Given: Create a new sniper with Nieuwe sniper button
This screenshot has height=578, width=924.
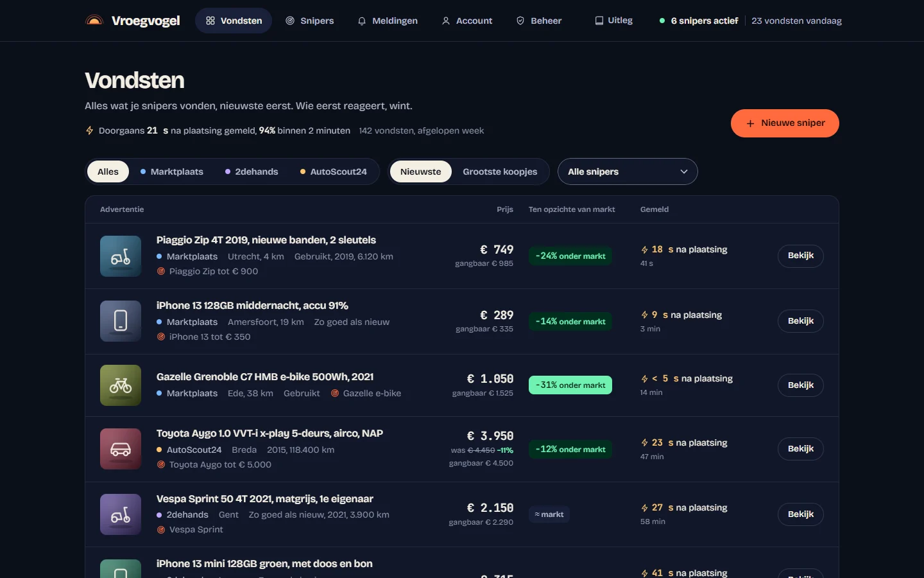Looking at the screenshot, I should coord(785,123).
